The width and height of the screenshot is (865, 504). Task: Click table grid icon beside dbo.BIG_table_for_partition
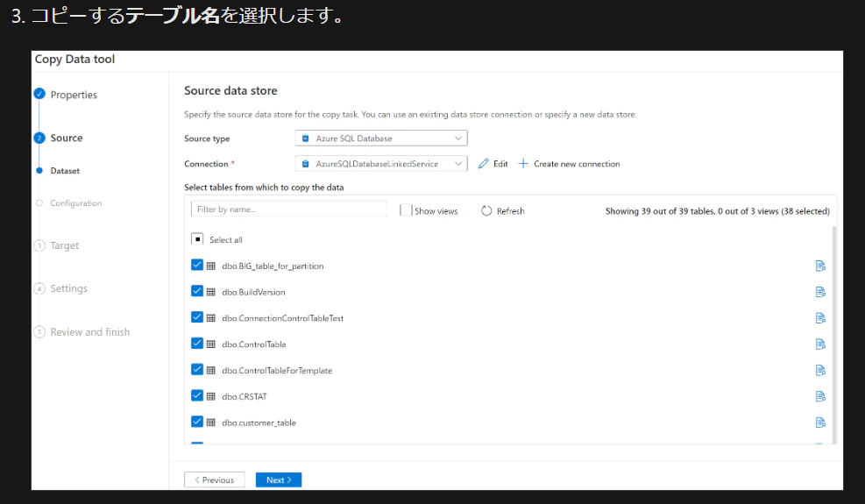210,266
